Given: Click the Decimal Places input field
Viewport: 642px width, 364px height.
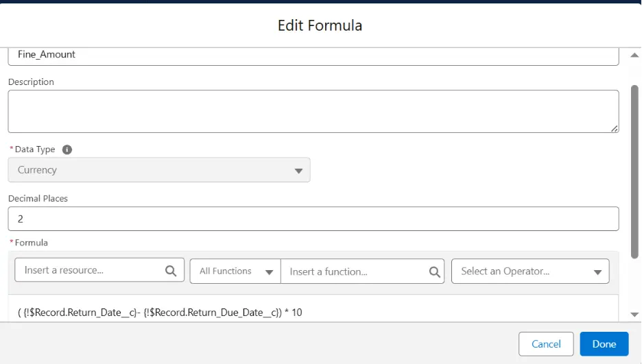Looking at the screenshot, I should pos(313,219).
